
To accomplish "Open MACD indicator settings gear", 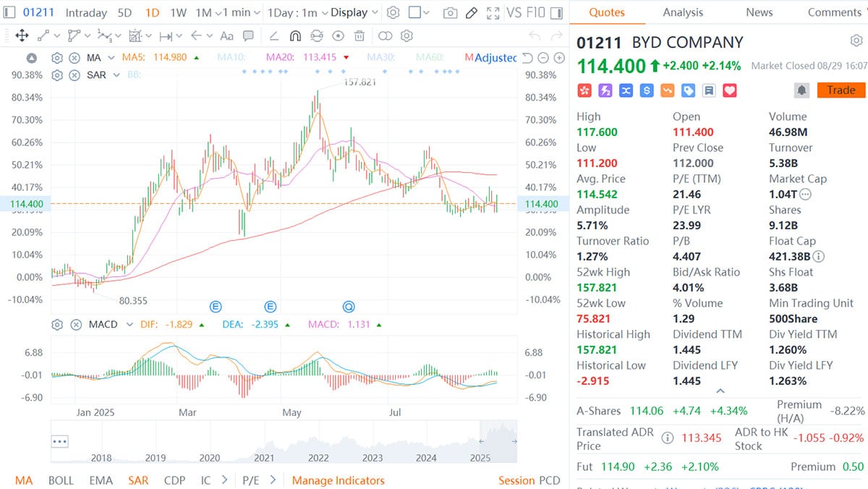I will (x=56, y=324).
